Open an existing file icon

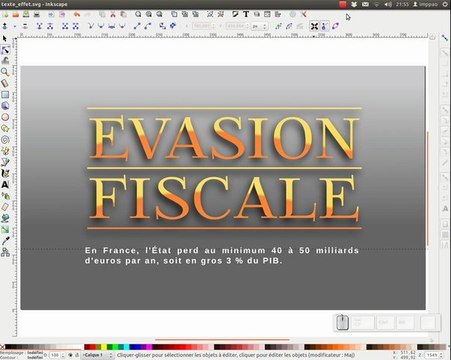click(15, 14)
